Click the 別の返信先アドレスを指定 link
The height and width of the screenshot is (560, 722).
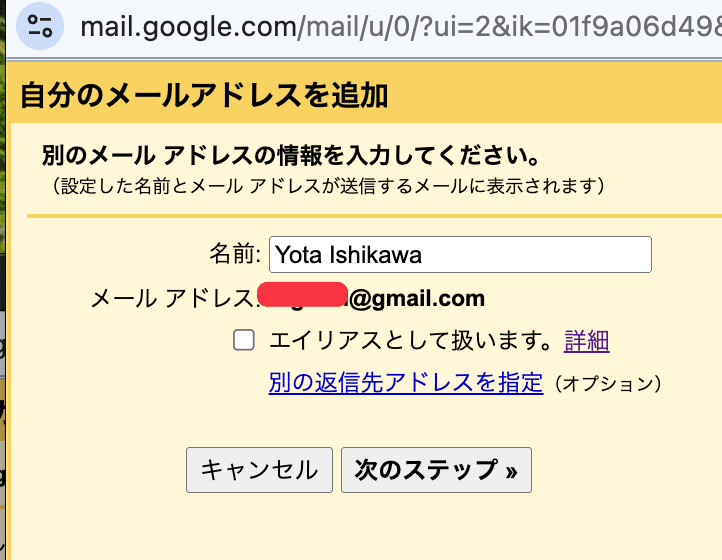[405, 382]
